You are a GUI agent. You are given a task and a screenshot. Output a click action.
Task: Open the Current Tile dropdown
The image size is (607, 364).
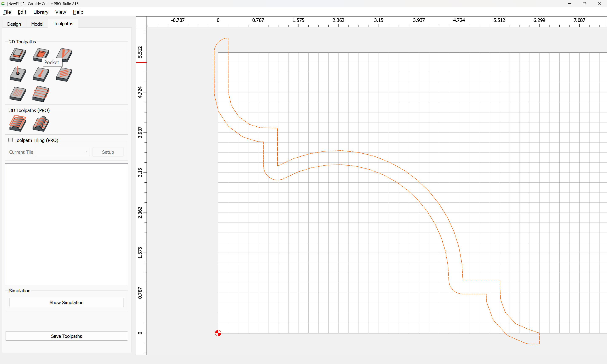(63, 152)
